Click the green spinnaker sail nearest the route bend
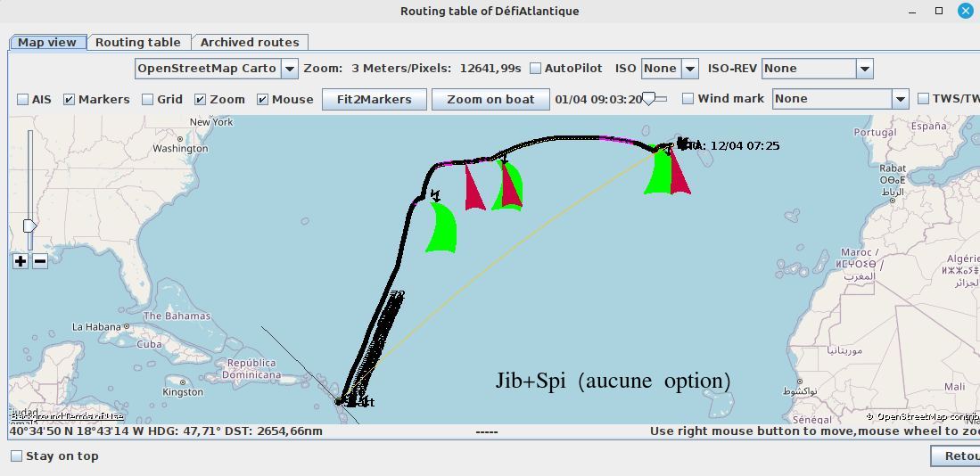The width and height of the screenshot is (980, 476). (441, 228)
